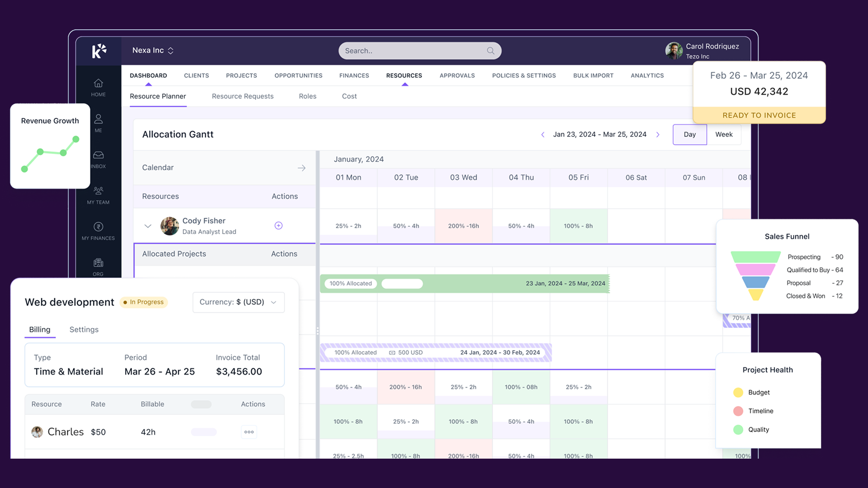
Task: Switch to the Cost subtab
Action: [x=349, y=96]
